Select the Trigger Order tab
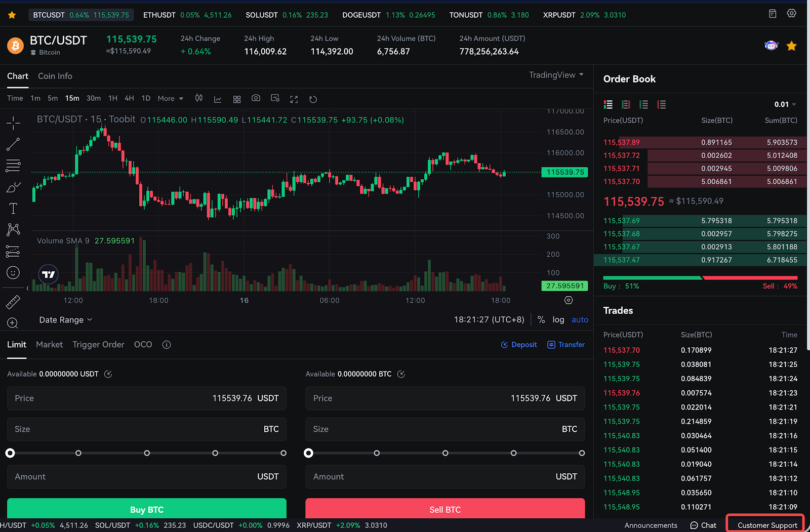810x532 pixels. [98, 345]
